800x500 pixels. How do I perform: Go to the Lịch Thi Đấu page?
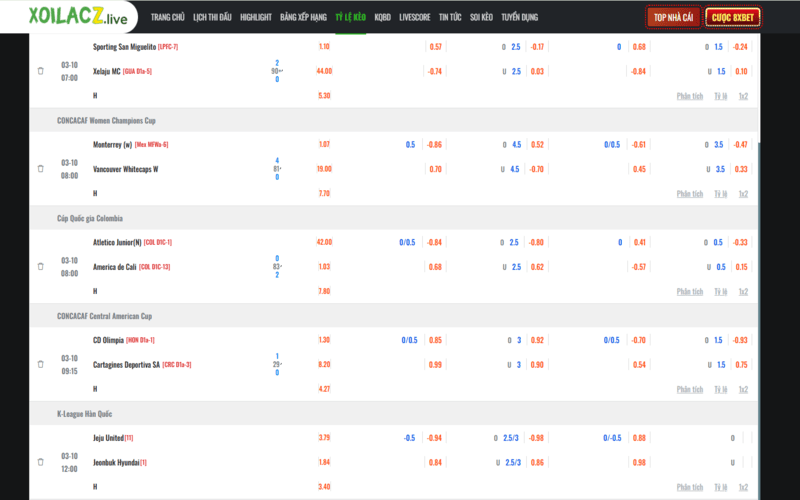pos(212,18)
